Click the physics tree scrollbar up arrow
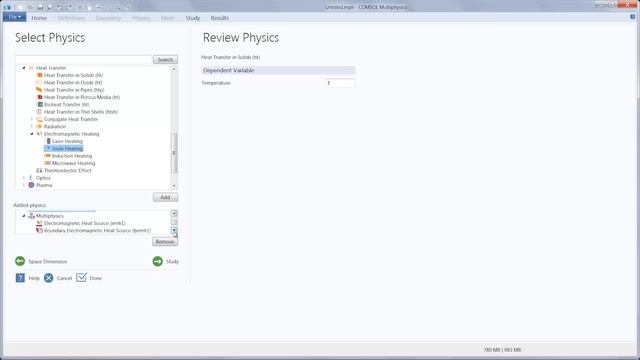640x360 pixels. (x=174, y=69)
